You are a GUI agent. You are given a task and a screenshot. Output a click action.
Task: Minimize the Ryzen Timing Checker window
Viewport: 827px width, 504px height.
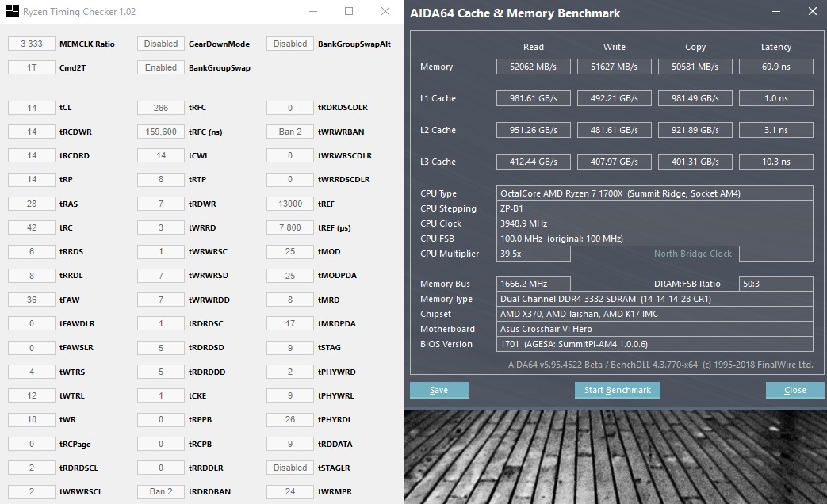pos(313,11)
